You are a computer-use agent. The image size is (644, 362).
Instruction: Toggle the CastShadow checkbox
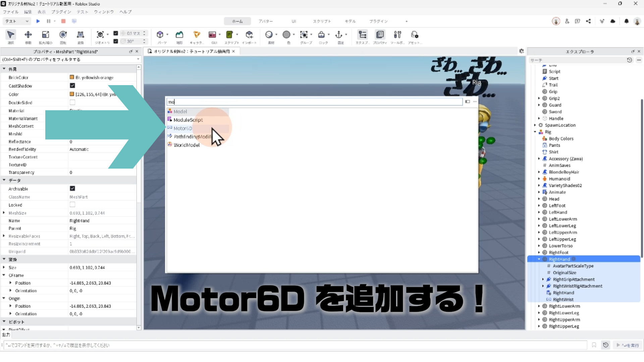click(72, 86)
